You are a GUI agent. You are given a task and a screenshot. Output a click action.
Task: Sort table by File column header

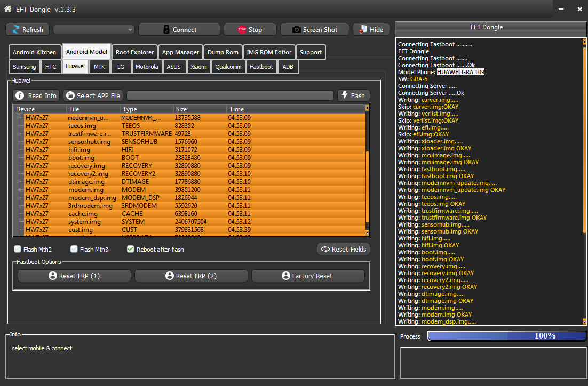[93, 109]
